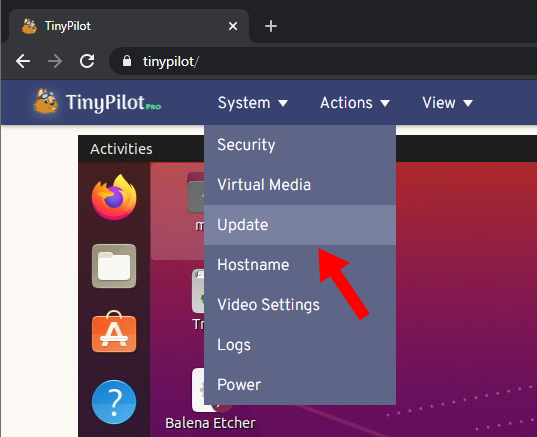
Task: Launch Ubuntu Software orange bag icon
Action: pyautogui.click(x=114, y=332)
